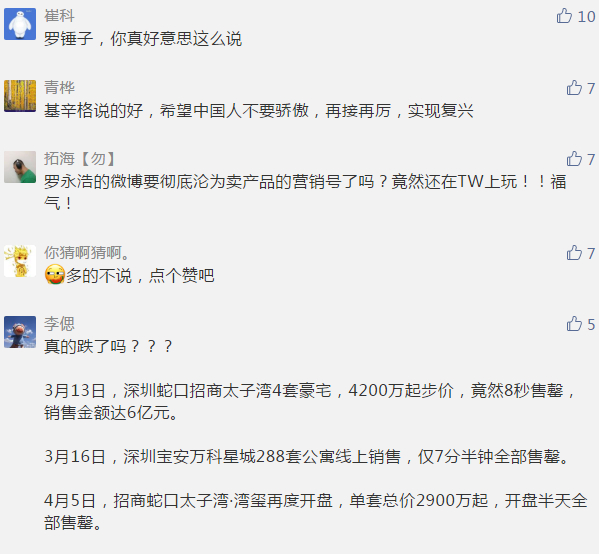The height and width of the screenshot is (554, 599).
Task: Open username 你猜啊猜啊。
Action: click(87, 253)
